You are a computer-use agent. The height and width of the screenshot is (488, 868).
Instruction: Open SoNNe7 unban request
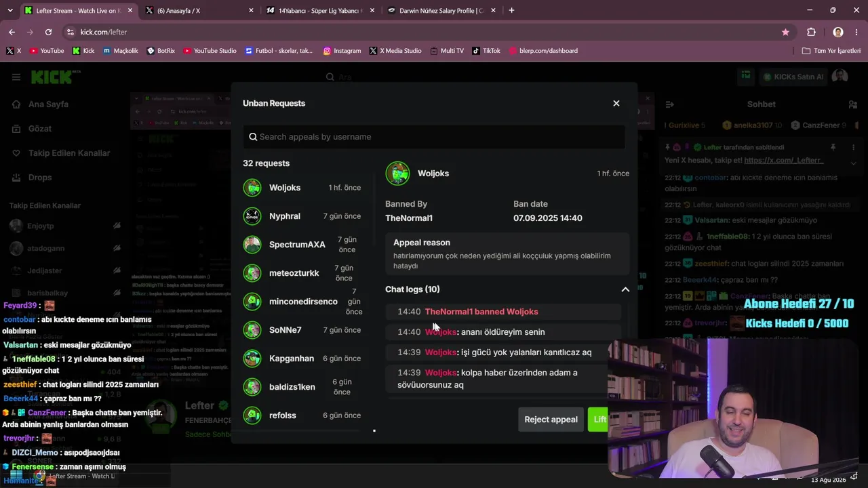302,330
